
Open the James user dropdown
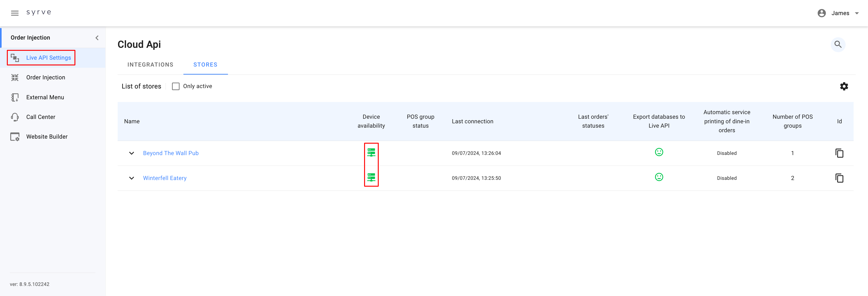[x=839, y=13]
